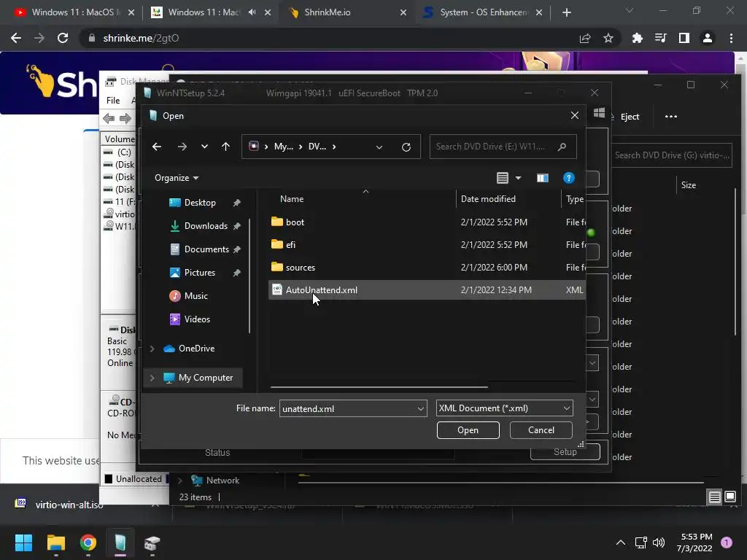Viewport: 747px width, 560px height.
Task: Reload the shrinke.me page
Action: [x=63, y=38]
